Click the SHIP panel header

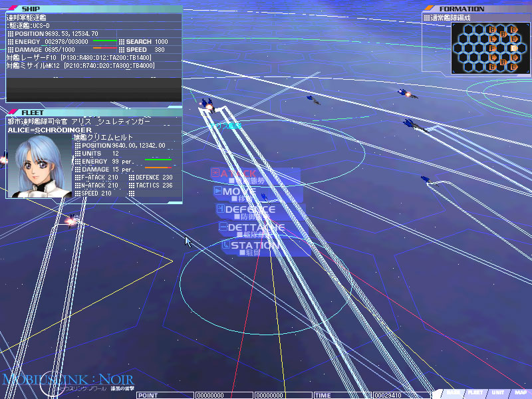[x=94, y=9]
